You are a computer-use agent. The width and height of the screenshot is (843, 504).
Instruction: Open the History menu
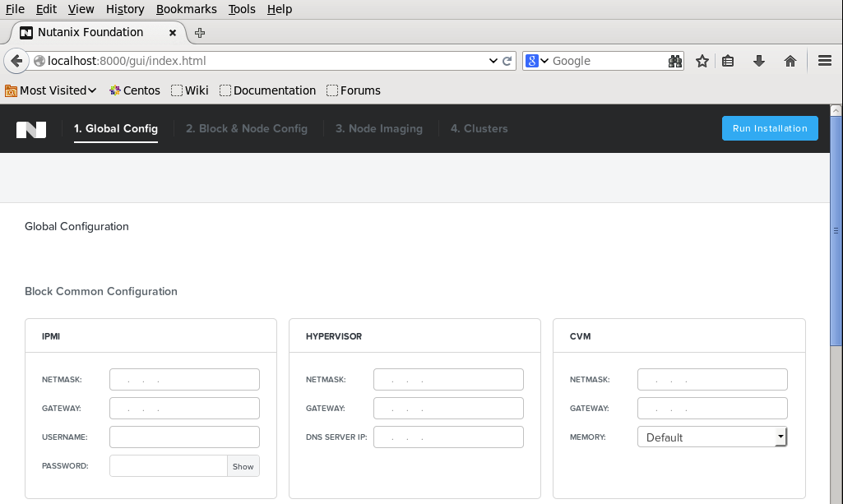click(x=125, y=9)
